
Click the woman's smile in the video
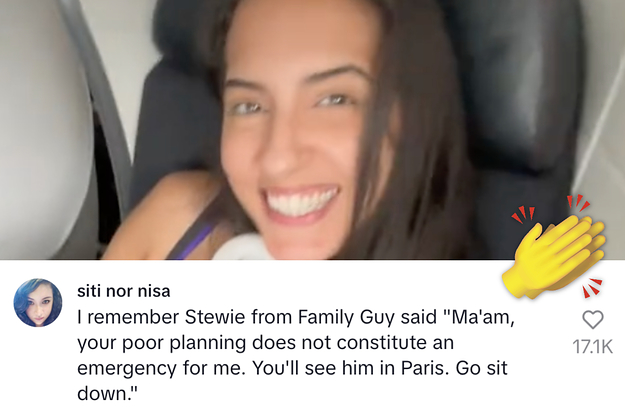(301, 203)
